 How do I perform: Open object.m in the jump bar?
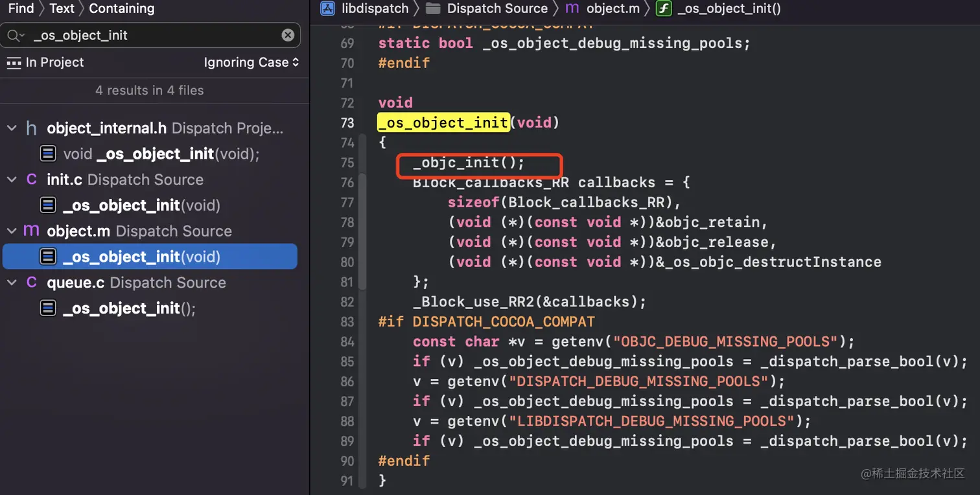pos(612,8)
